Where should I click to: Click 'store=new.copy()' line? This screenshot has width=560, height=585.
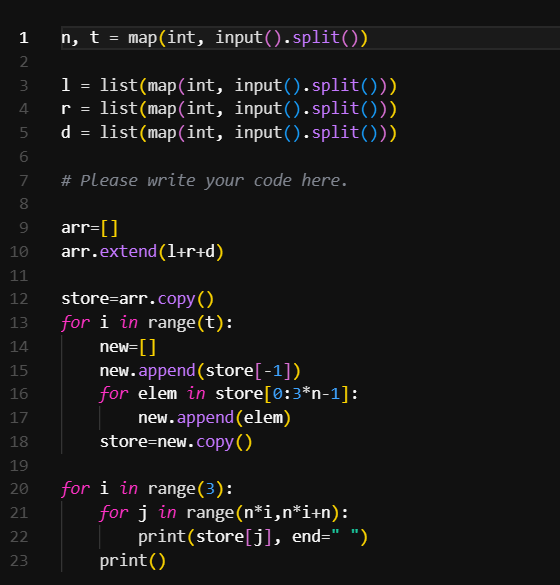pos(176,442)
